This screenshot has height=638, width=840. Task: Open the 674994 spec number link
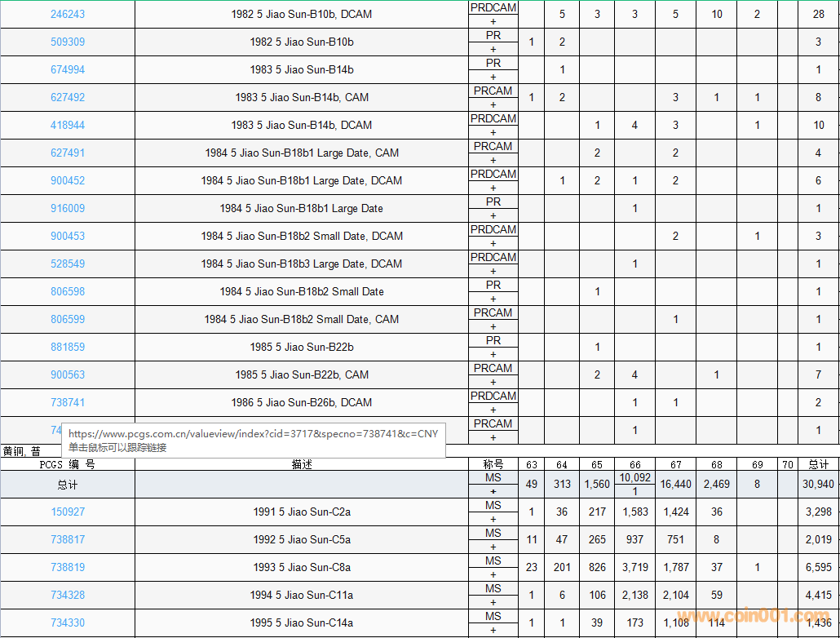(x=68, y=69)
